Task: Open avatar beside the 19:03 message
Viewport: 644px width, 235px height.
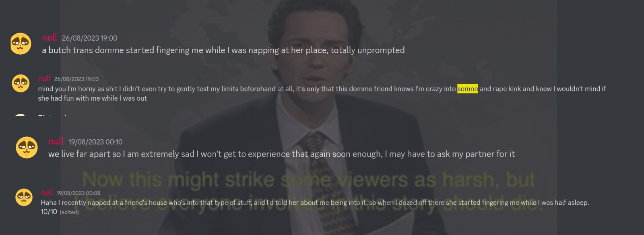Action: (x=21, y=83)
